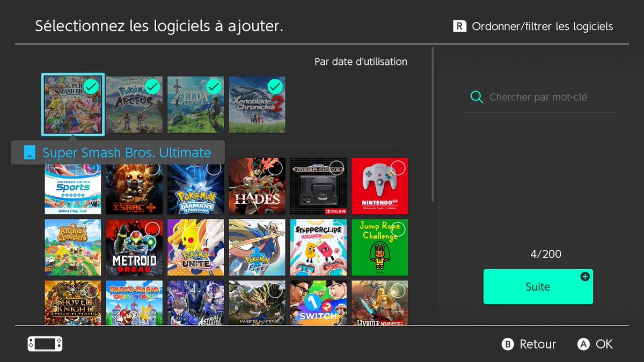Add the Hades game tile
Viewport: 644px width, 362px height.
[257, 186]
